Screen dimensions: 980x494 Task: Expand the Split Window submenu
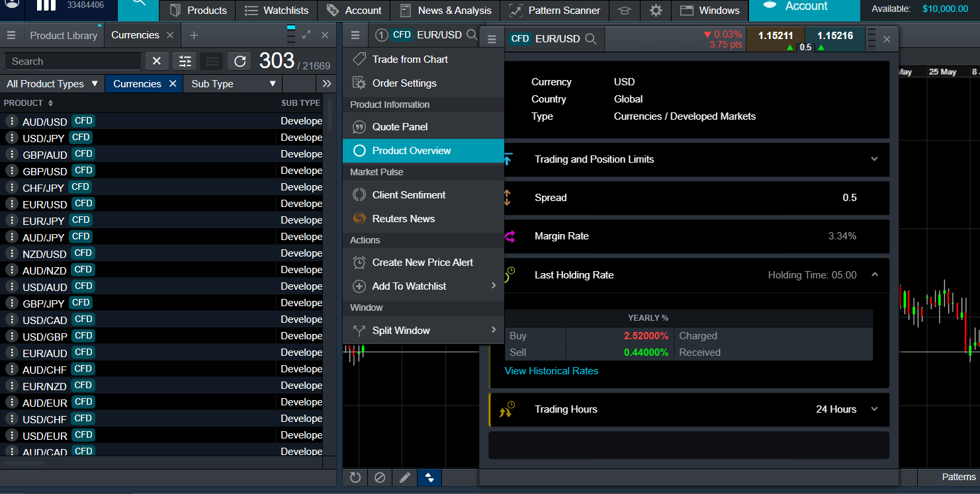pyautogui.click(x=423, y=331)
